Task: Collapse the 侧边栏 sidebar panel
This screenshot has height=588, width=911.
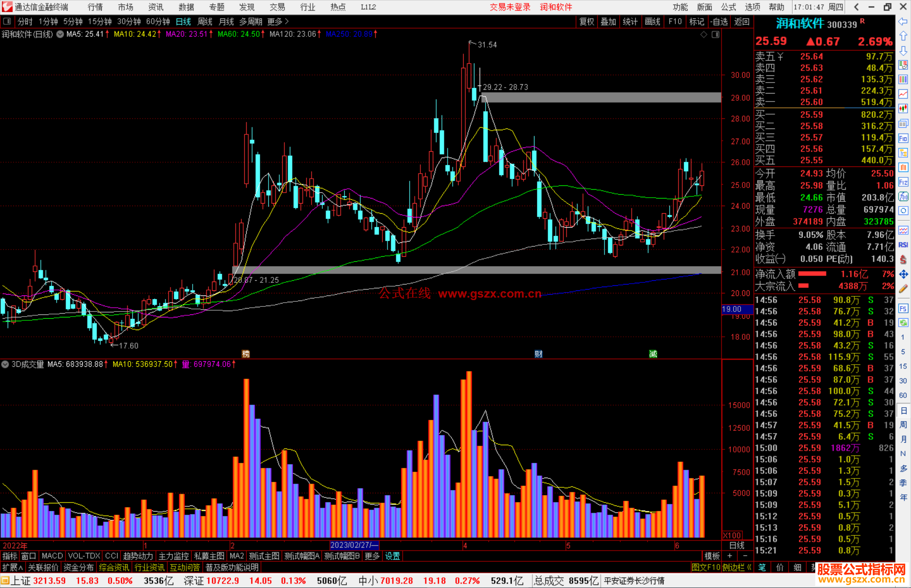Action: click(738, 567)
